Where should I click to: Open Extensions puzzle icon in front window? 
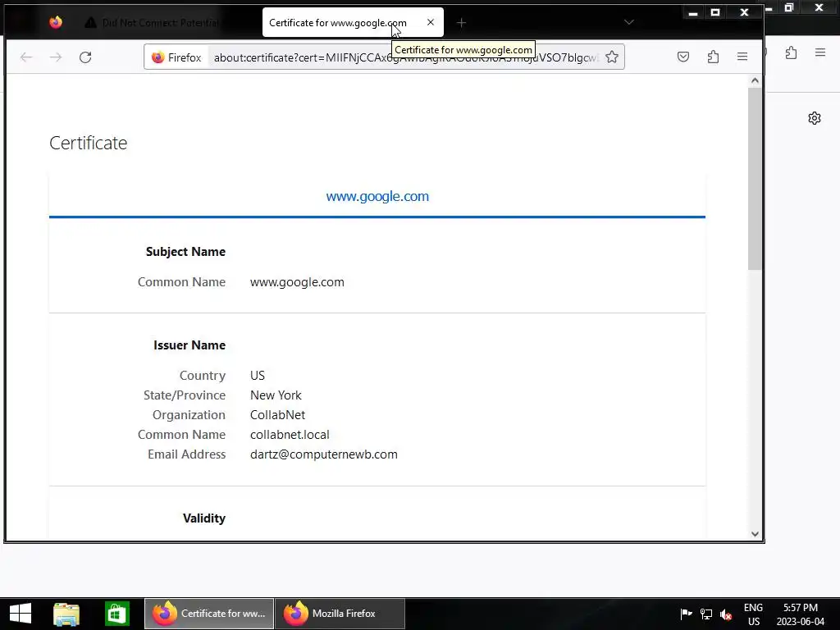pos(713,57)
